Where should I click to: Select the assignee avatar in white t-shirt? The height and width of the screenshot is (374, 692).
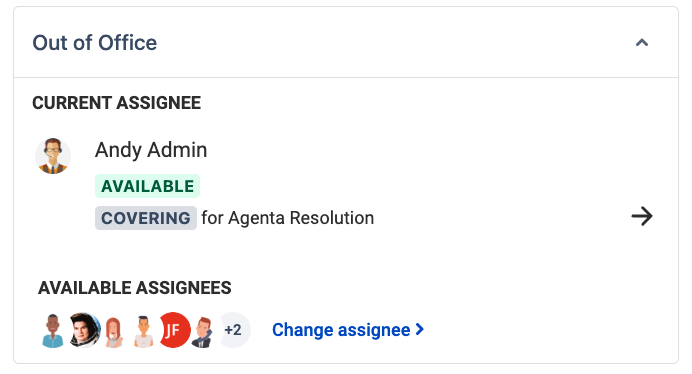click(x=143, y=331)
